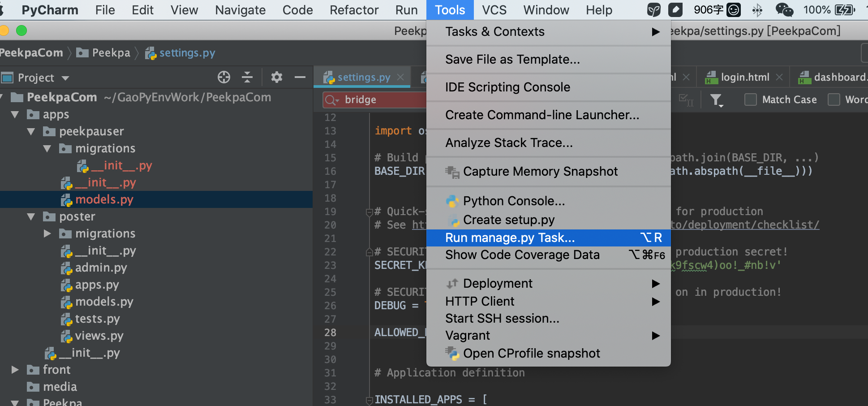The image size is (868, 406).
Task: Choose Run manage.py Task menu item
Action: (510, 238)
